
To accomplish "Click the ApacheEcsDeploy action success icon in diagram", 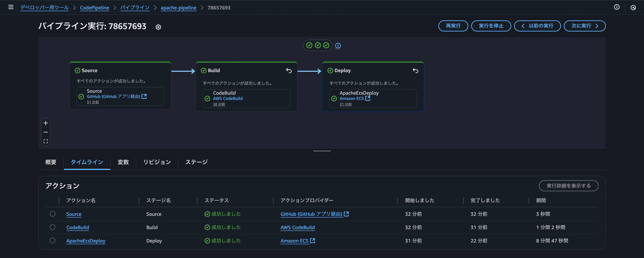I will coord(334,99).
